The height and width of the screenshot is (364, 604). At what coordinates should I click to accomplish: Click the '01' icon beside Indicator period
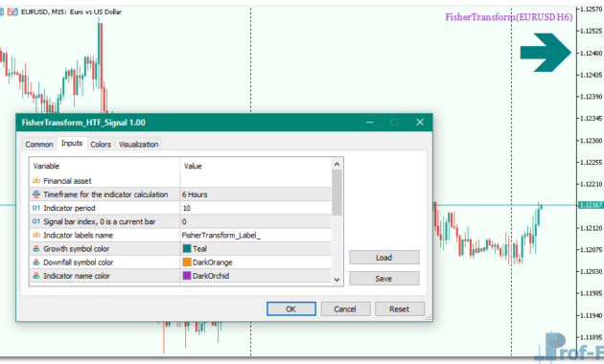point(36,208)
